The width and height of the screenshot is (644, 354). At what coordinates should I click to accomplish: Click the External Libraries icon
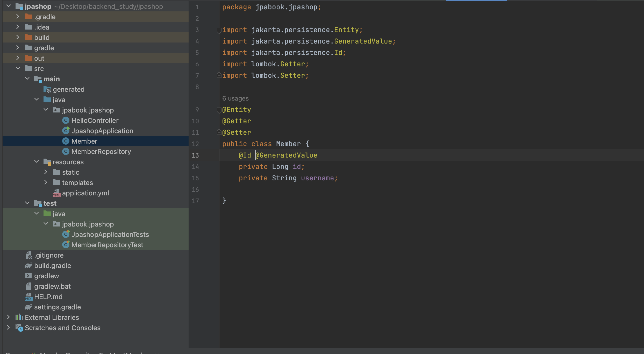(19, 317)
